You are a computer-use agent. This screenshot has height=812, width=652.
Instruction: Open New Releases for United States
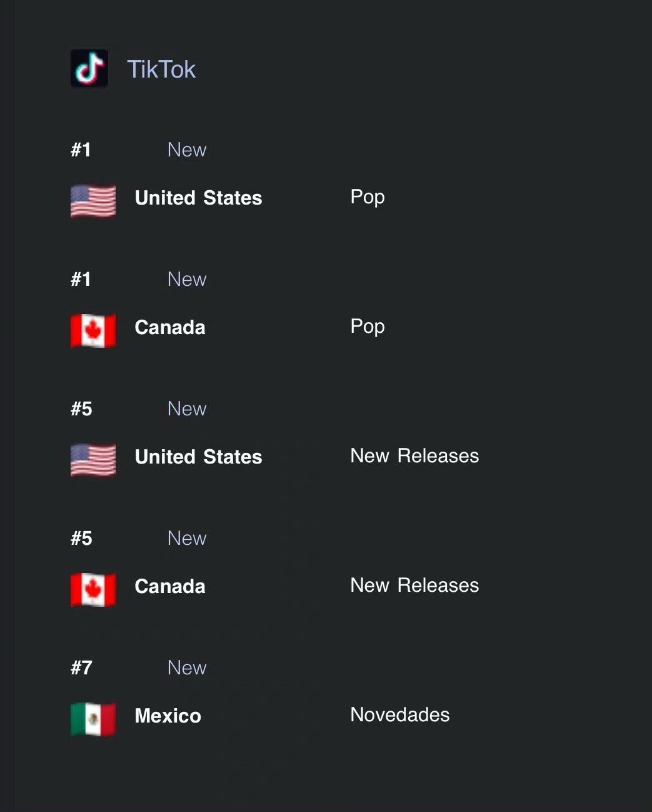tap(414, 455)
